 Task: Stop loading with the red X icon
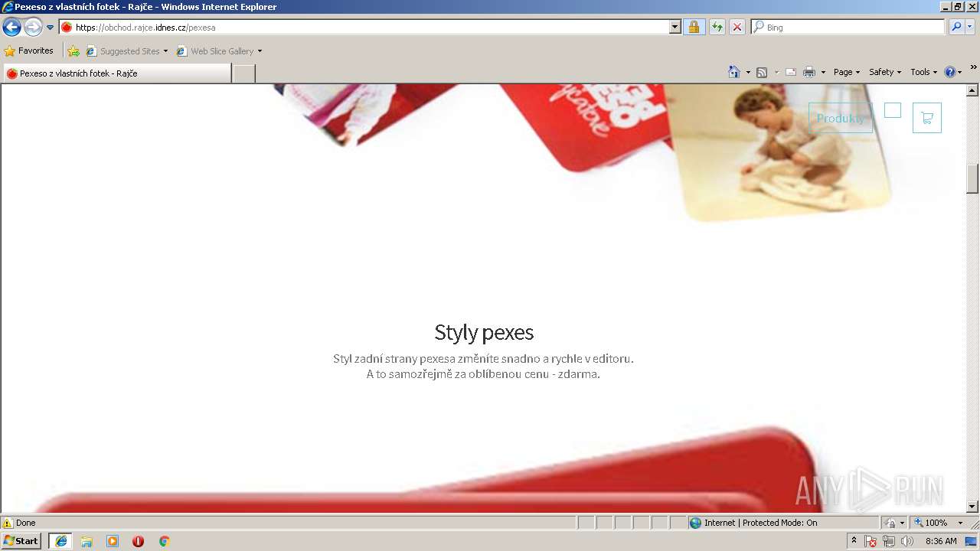[x=737, y=27]
